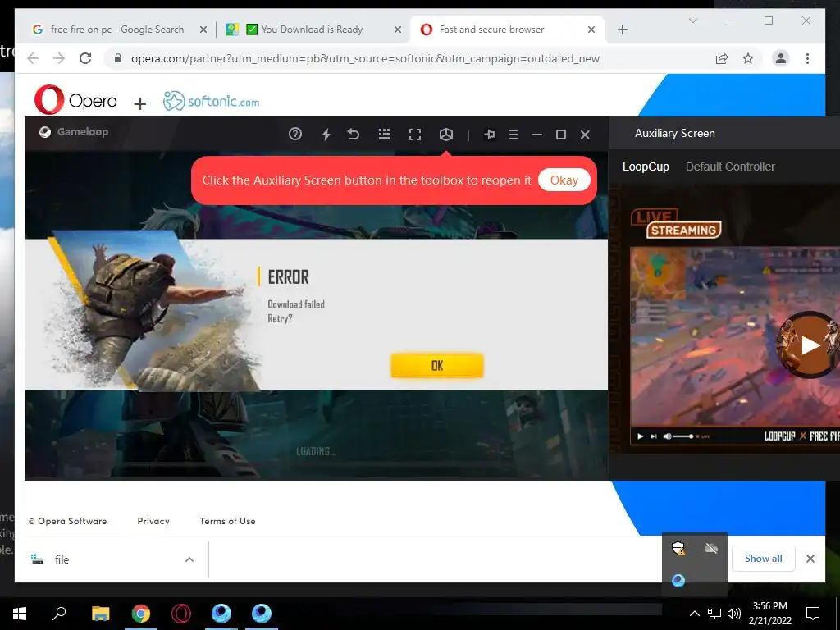Open File Explorer from the taskbar
Screen dimensions: 840x630
100,614
